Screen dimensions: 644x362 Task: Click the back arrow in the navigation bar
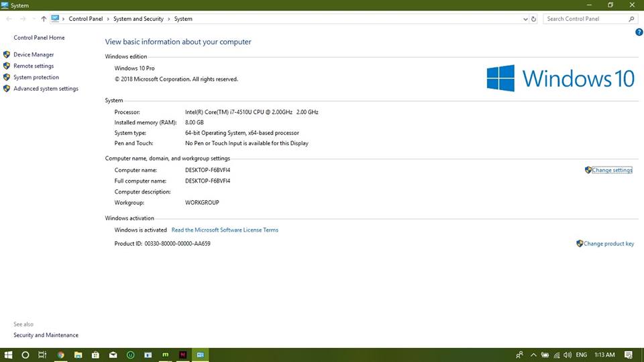coord(9,19)
